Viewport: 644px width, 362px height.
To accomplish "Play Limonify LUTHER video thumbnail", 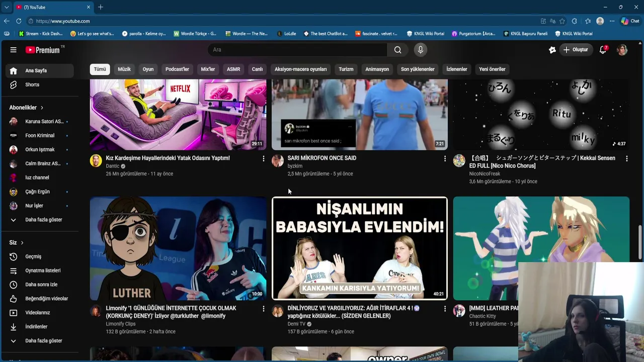I will coord(178,248).
